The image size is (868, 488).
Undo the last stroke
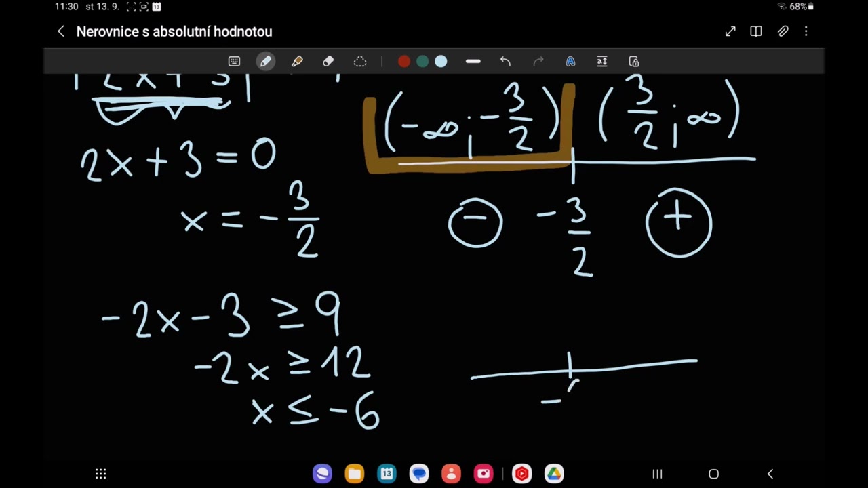[x=505, y=62]
